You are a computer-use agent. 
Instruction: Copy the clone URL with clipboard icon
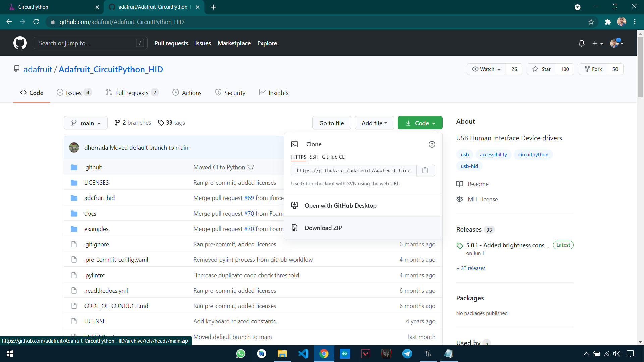(425, 170)
